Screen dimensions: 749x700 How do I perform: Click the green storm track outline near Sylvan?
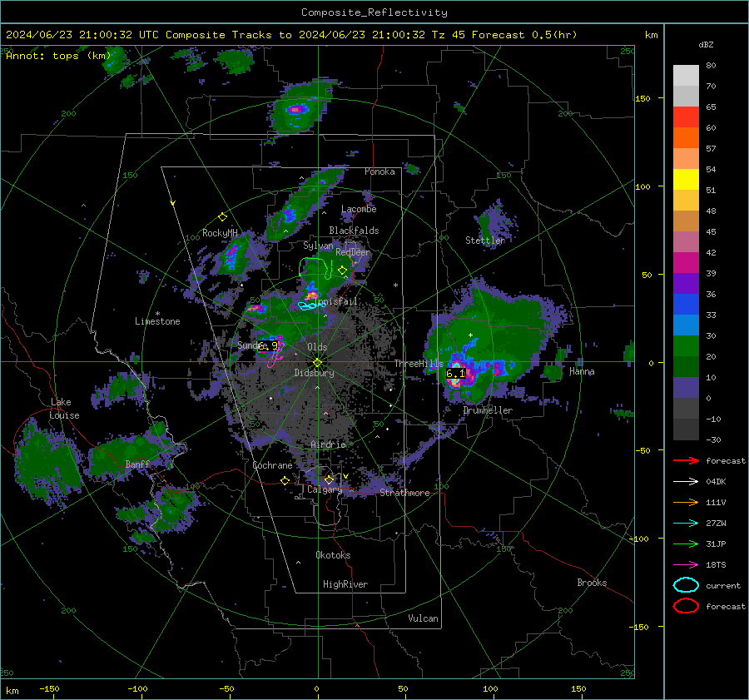coord(315,268)
